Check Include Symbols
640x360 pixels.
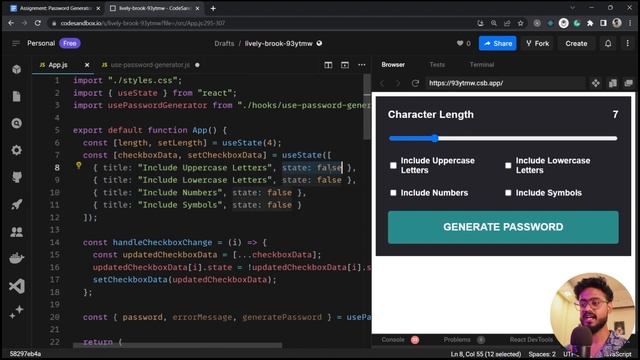[508, 193]
